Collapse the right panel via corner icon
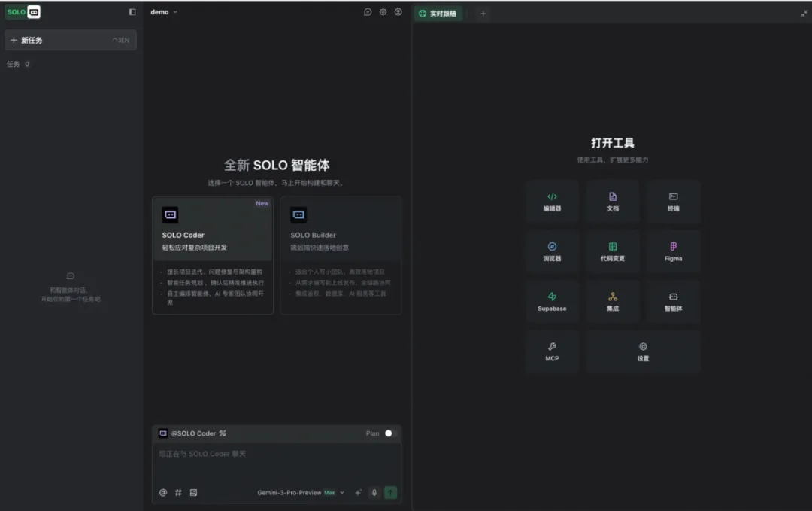This screenshot has height=511, width=812. tap(804, 14)
